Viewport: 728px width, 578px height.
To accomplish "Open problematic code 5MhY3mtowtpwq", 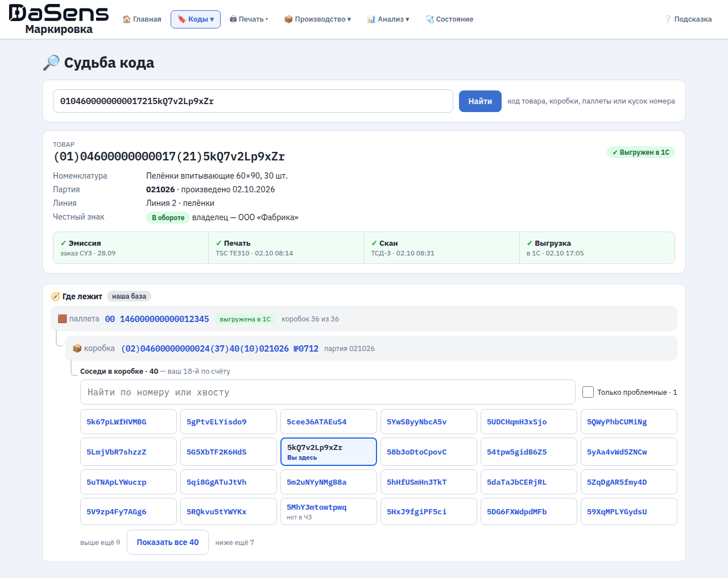I will tap(329, 511).
